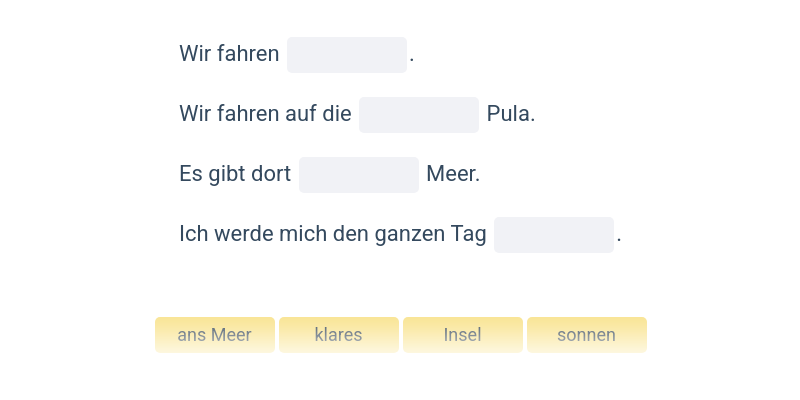The image size is (800, 400).
Task: Click the text 'Es gibt dort'
Action: click(x=235, y=175)
